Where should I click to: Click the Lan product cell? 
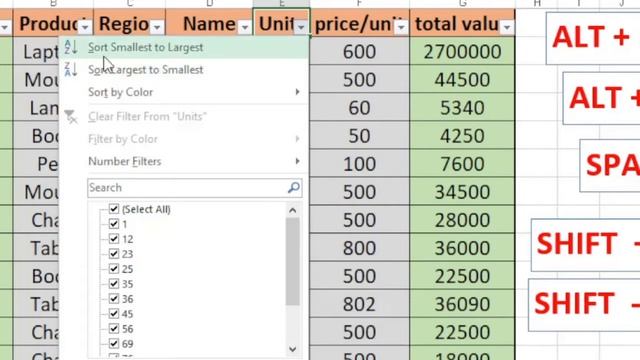click(37, 108)
